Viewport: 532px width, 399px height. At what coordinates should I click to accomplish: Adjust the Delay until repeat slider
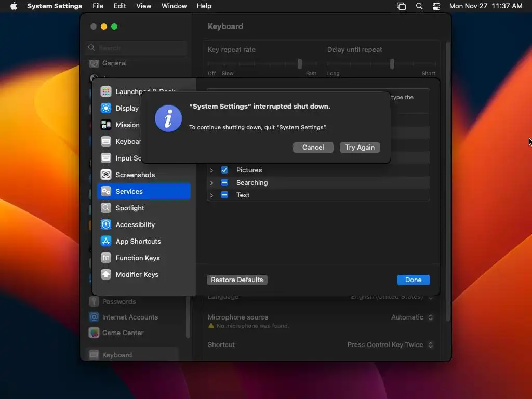392,64
